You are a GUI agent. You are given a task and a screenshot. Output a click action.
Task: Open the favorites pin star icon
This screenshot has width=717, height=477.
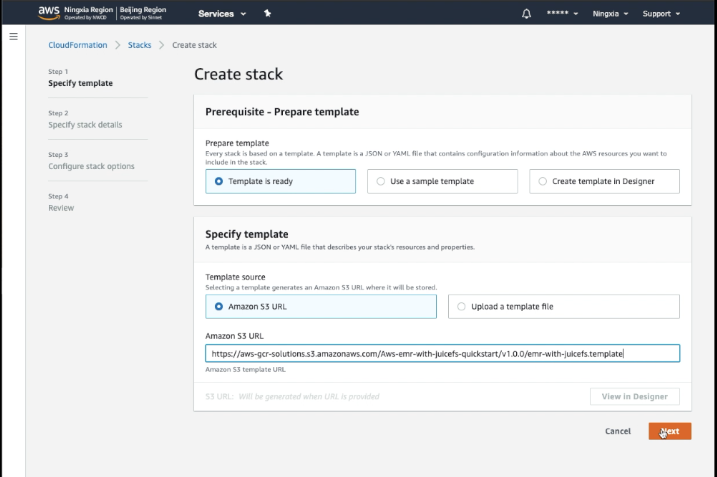tap(268, 13)
